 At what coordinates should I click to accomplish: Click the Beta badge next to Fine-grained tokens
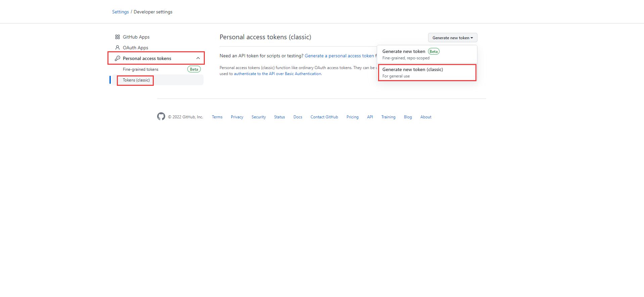(x=194, y=69)
